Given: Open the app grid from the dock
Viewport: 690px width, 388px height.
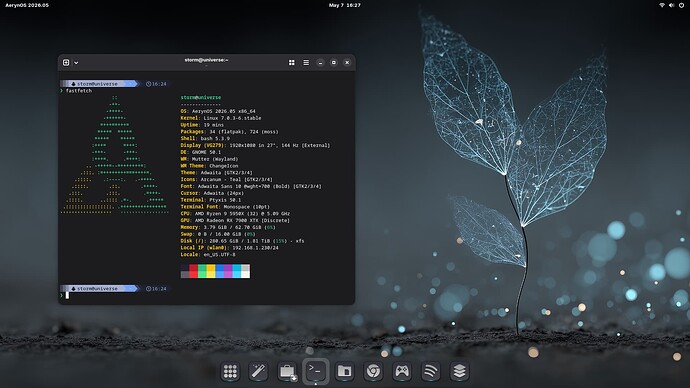Looking at the screenshot, I should [x=230, y=372].
